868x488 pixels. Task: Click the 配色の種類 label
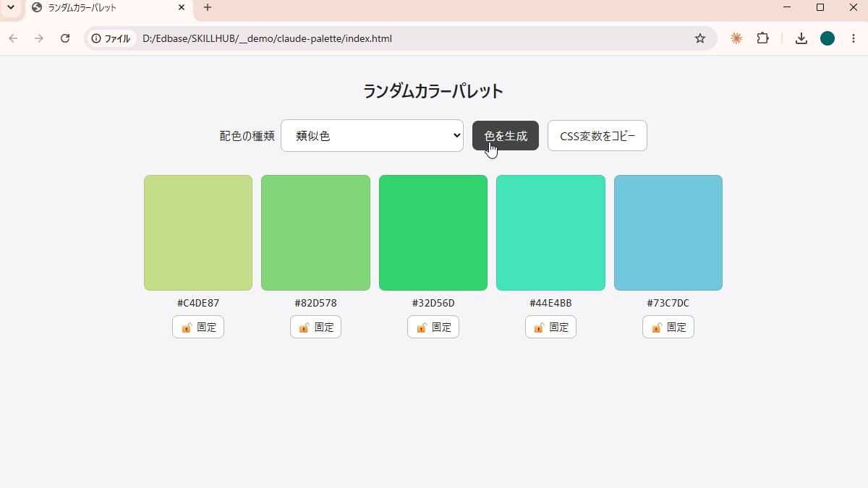tap(247, 136)
